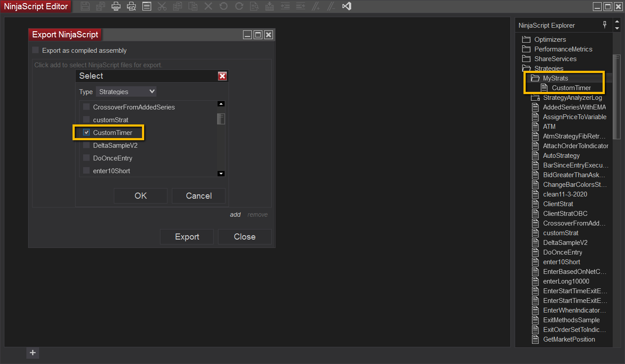Select ExitMethodsSample in Explorer tree
This screenshot has height=364, width=625.
(571, 320)
